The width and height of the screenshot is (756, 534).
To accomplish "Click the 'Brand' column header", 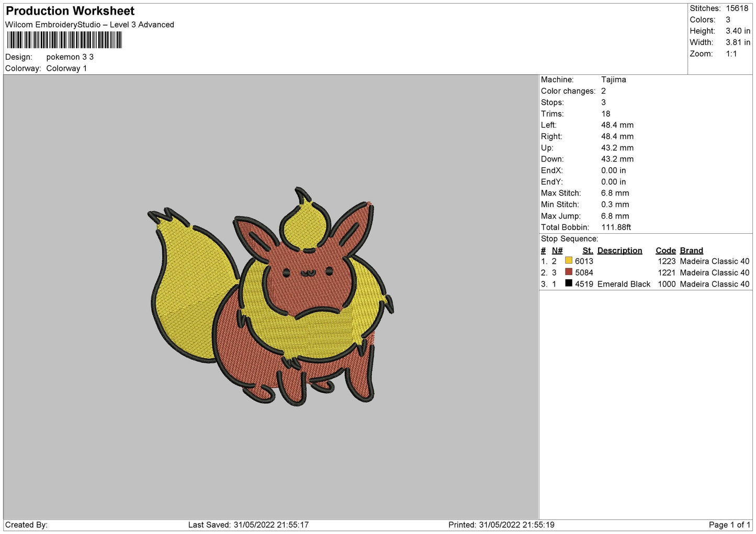I will 691,251.
